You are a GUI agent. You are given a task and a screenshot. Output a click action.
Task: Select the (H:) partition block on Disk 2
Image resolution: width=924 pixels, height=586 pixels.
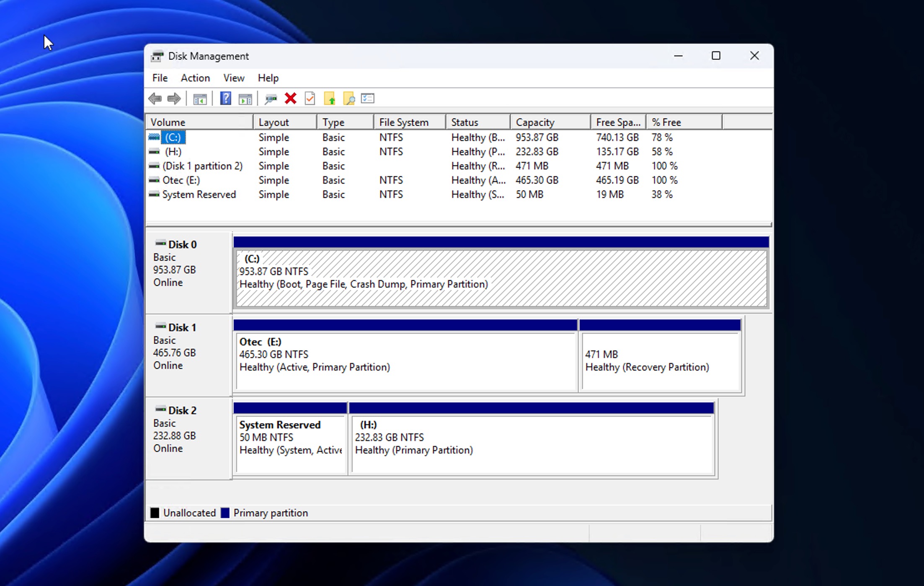[532, 444]
